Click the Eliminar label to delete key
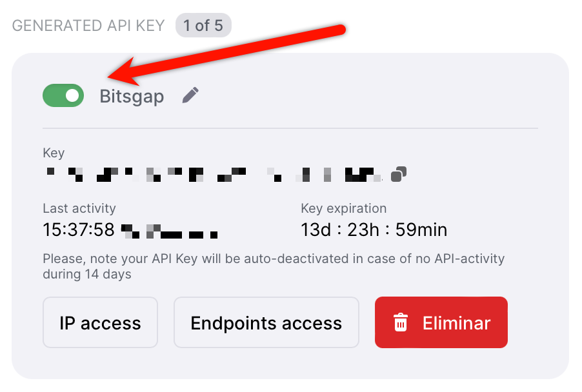 [457, 323]
